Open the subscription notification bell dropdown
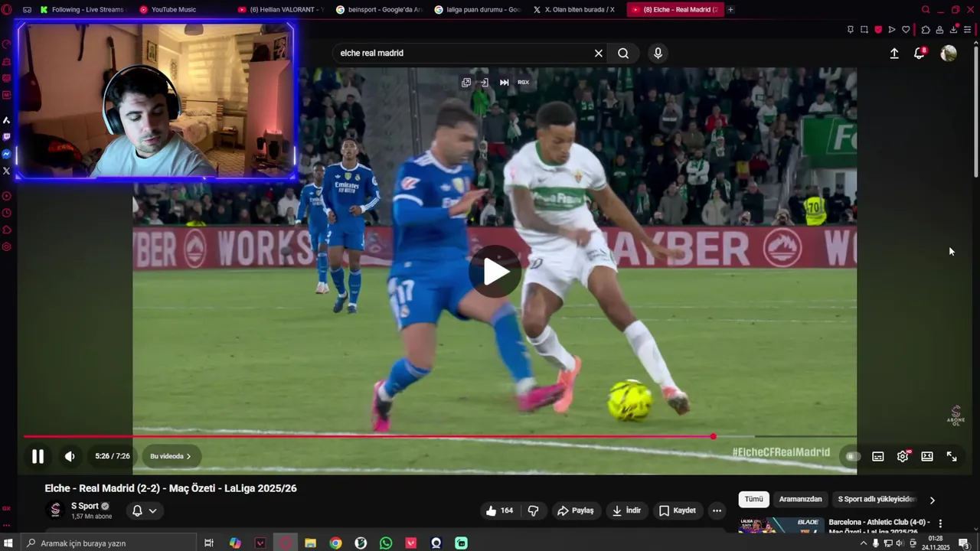 (144, 510)
